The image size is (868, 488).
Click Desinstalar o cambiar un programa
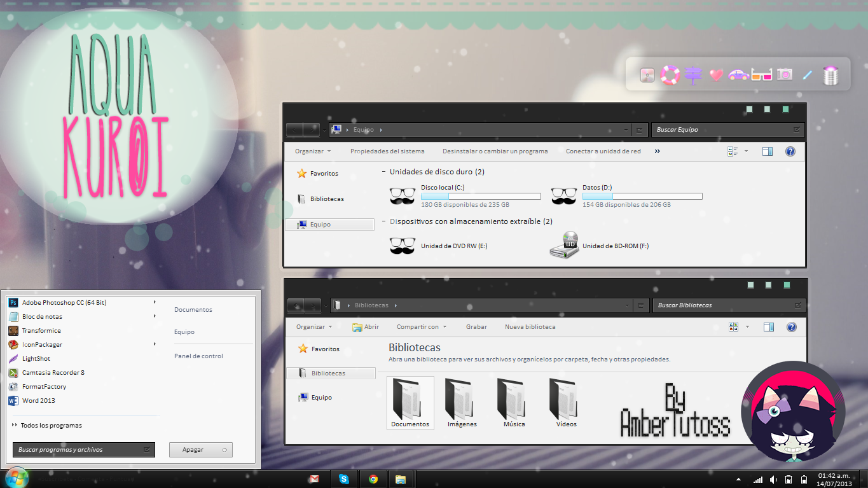pyautogui.click(x=495, y=151)
